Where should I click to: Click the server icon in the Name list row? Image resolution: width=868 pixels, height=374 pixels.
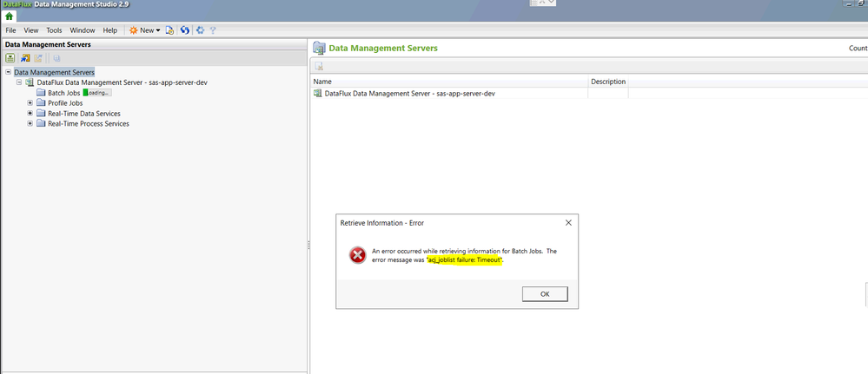pyautogui.click(x=318, y=93)
